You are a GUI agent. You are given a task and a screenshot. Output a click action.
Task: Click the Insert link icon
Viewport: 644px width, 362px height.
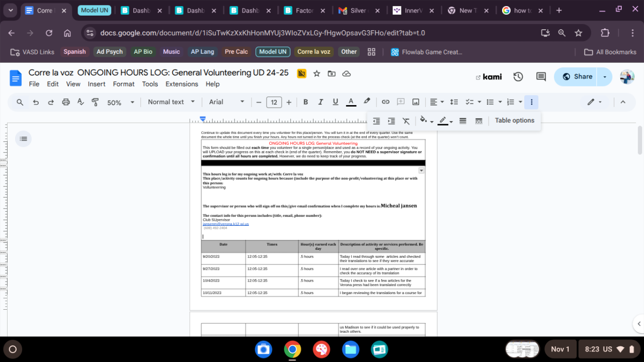coord(385,102)
